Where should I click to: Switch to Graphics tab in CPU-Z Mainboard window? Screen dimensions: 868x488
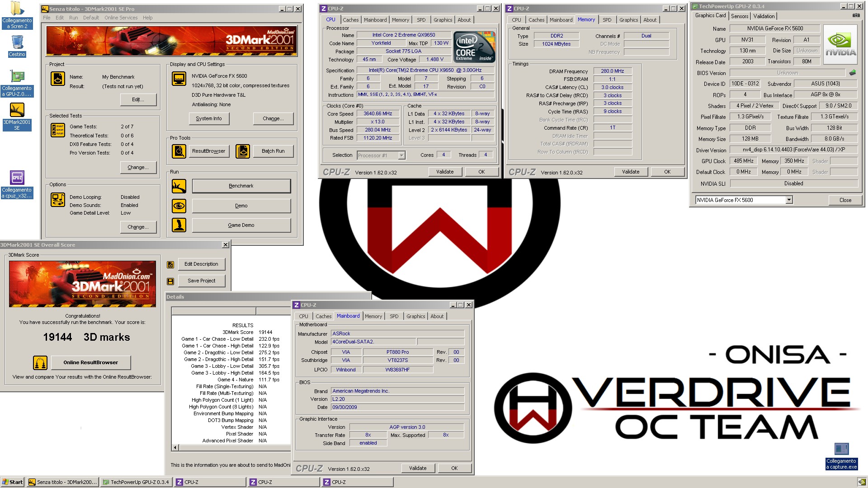(x=415, y=316)
